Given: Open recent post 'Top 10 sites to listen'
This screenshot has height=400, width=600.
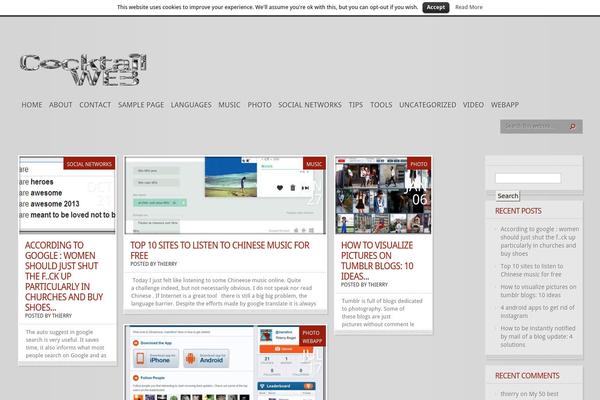Looking at the screenshot, I should 532,270.
